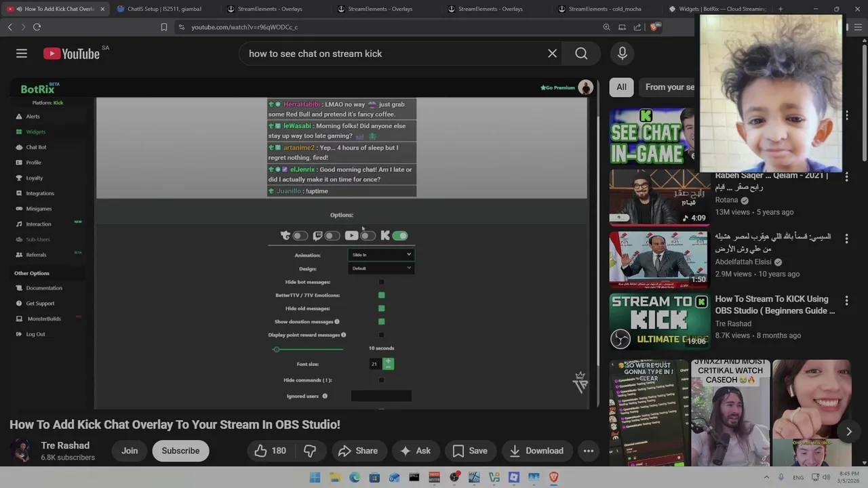
Task: Like the video with the thumbs up
Action: tap(261, 451)
